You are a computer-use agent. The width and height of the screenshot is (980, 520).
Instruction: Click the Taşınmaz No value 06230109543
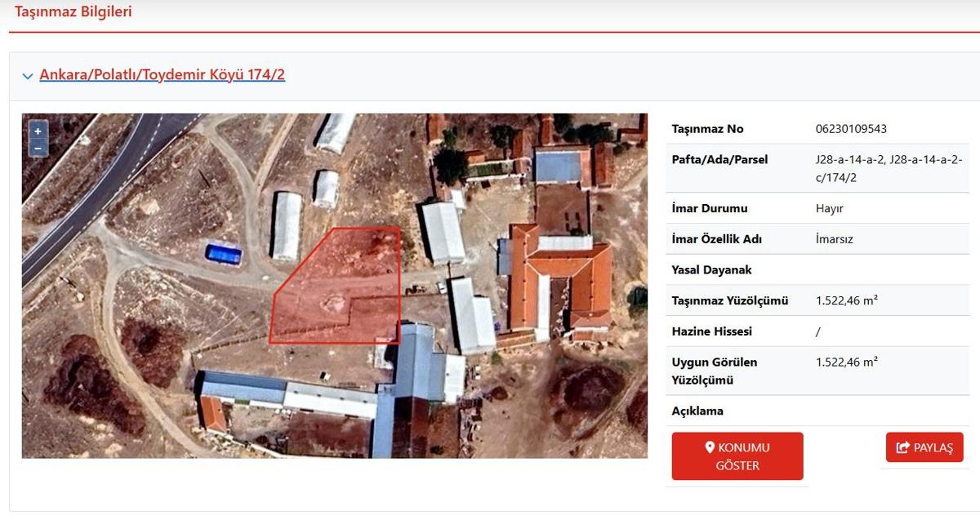[x=851, y=129]
